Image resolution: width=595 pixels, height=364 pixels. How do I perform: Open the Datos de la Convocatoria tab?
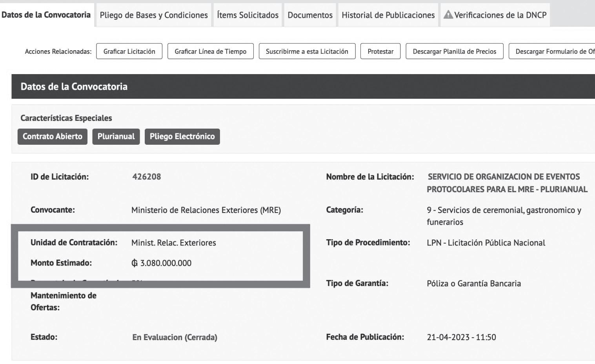pos(46,15)
